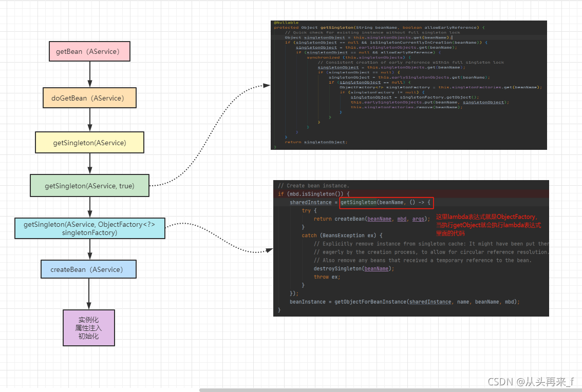Click the dotted arrow leading to top code image
The image size is (582, 392).
[x=210, y=135]
